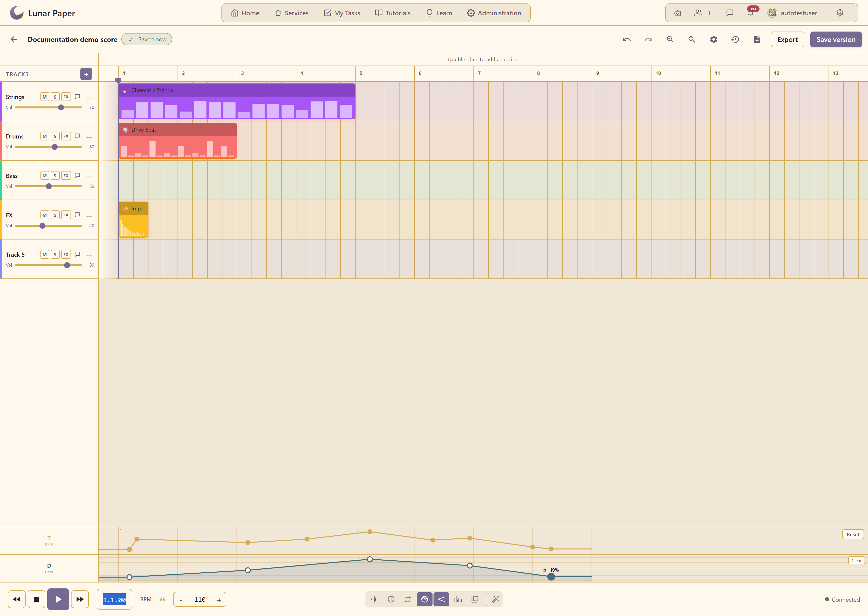Solo the Strings track
868x616 pixels.
click(55, 97)
